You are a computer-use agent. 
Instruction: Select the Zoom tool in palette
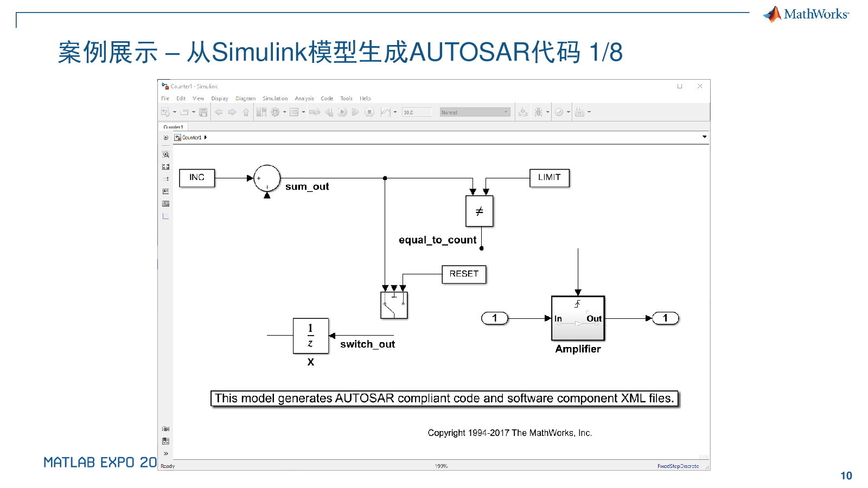click(x=165, y=155)
